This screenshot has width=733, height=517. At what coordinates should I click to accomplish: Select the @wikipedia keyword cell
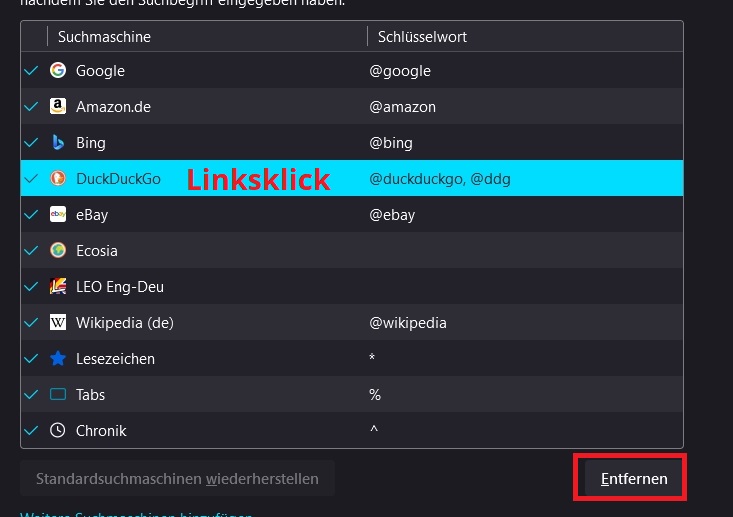408,323
